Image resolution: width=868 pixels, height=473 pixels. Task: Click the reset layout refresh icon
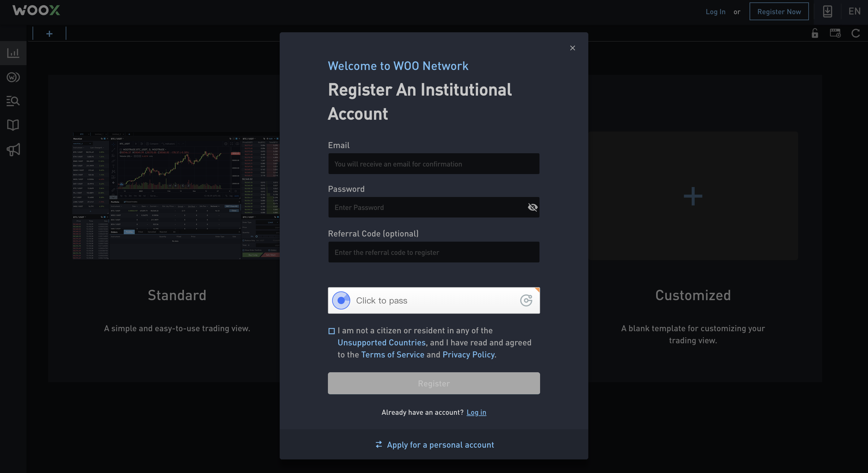pos(856,33)
